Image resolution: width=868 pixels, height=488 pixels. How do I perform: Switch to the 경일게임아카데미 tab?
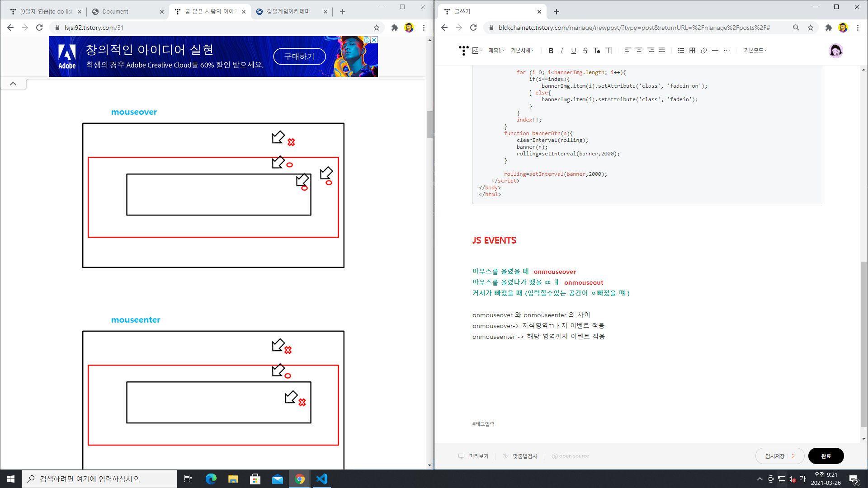[x=288, y=12]
